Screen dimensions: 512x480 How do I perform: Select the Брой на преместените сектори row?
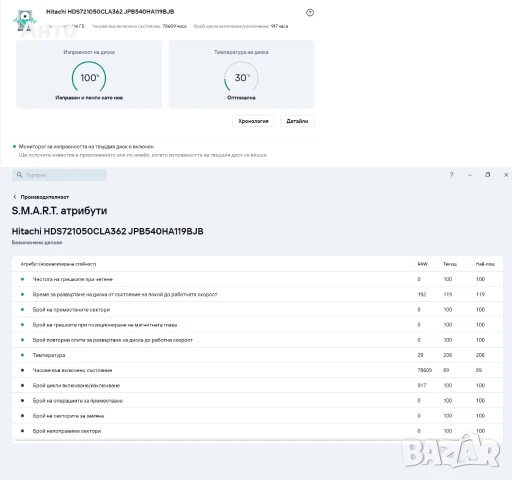[x=257, y=310]
